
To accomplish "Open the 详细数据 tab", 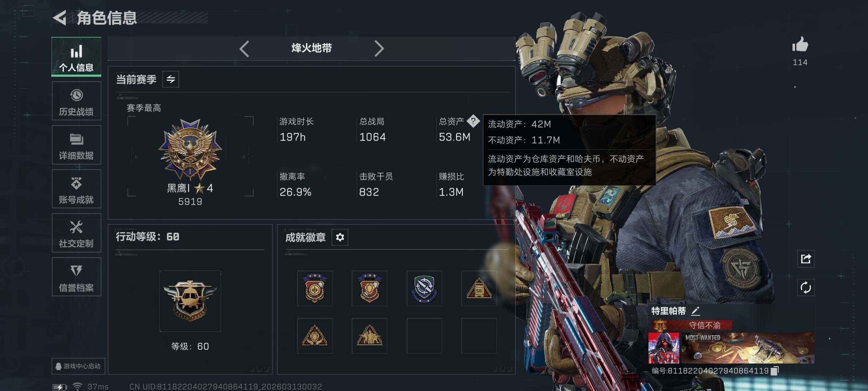I will pos(76,145).
